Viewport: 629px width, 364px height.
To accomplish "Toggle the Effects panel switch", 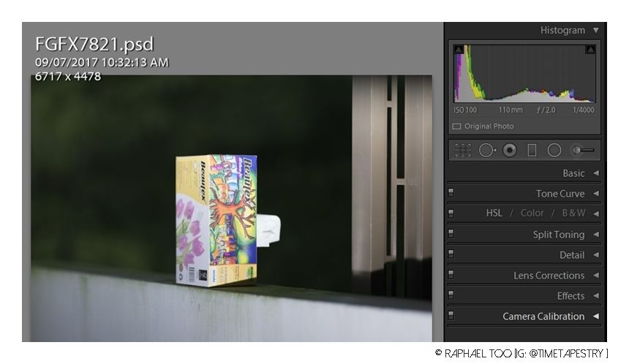I will (451, 295).
